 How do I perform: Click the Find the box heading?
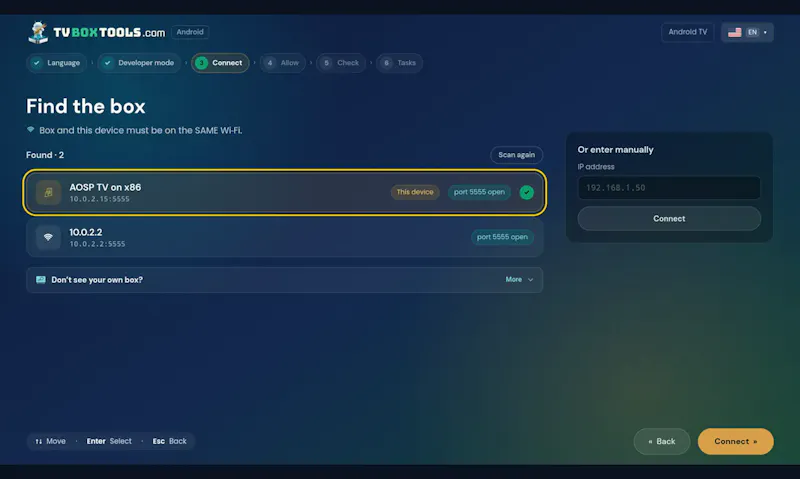pyautogui.click(x=86, y=106)
